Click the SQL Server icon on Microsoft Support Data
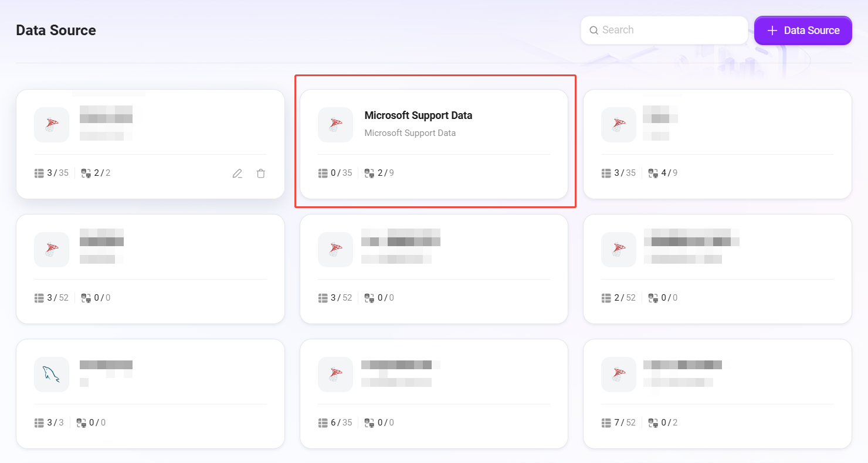This screenshot has height=463, width=868. point(335,125)
